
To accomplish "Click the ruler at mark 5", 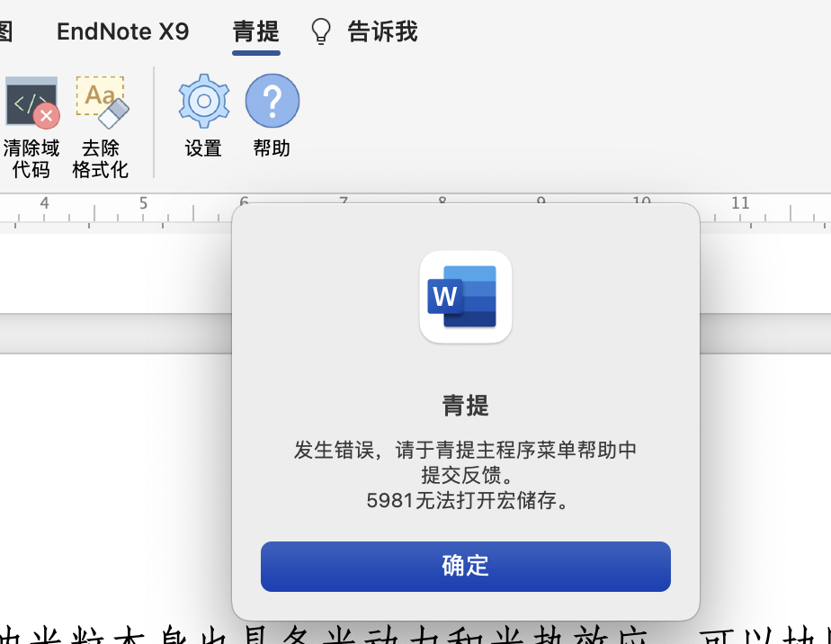I will point(143,203).
